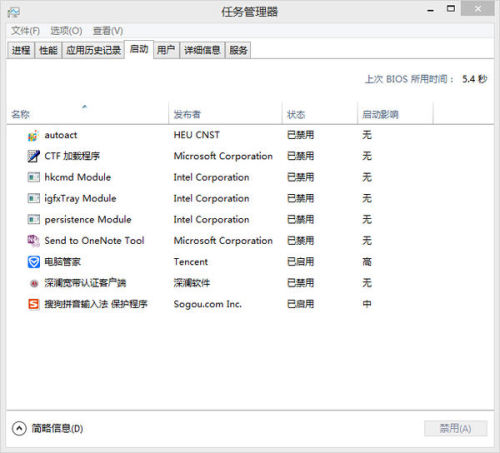Select the persistence Module name text

[88, 219]
